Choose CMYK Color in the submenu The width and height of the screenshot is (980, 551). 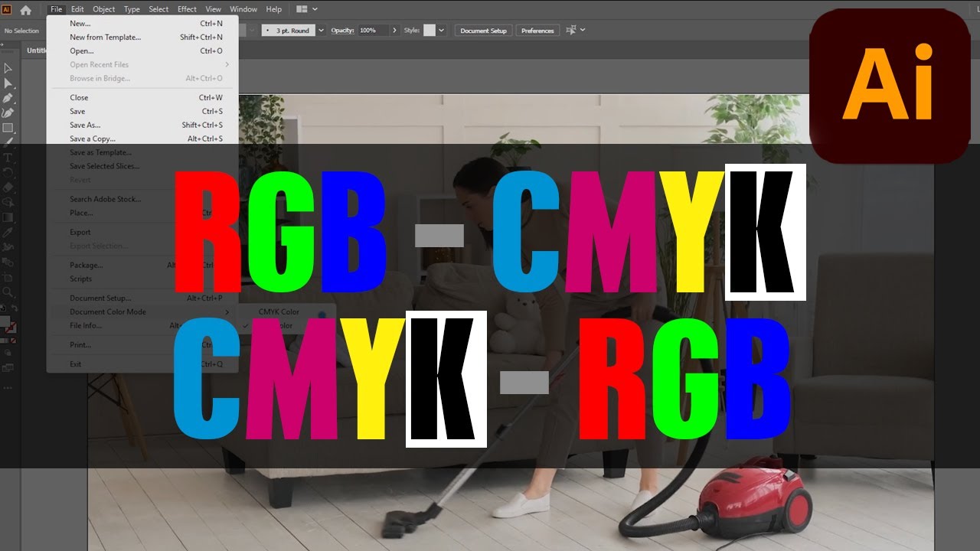(279, 311)
